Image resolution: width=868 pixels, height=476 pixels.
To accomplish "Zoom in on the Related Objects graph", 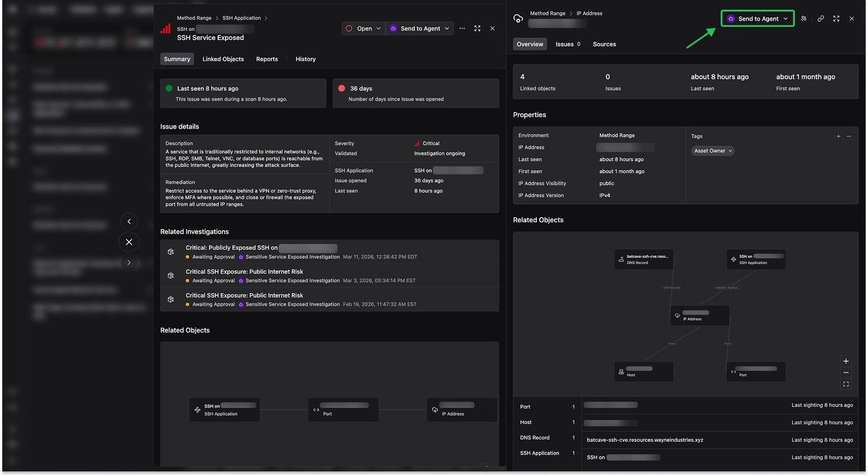I will click(846, 361).
